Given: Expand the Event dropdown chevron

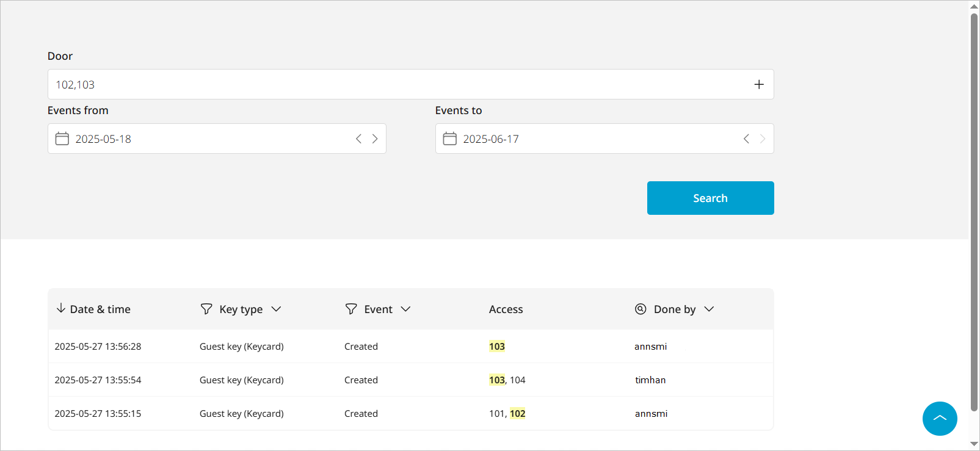Looking at the screenshot, I should (x=405, y=309).
